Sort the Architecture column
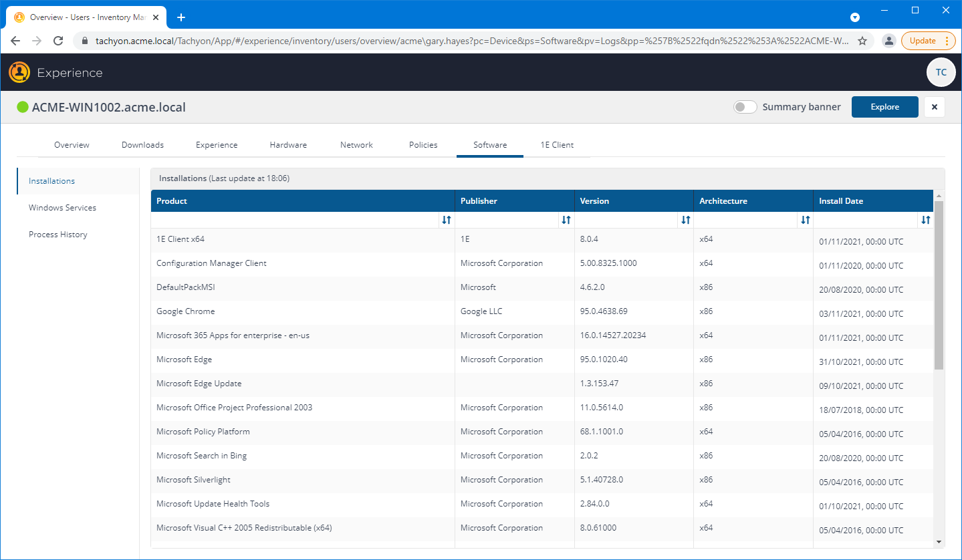This screenshot has height=560, width=962. pos(806,220)
